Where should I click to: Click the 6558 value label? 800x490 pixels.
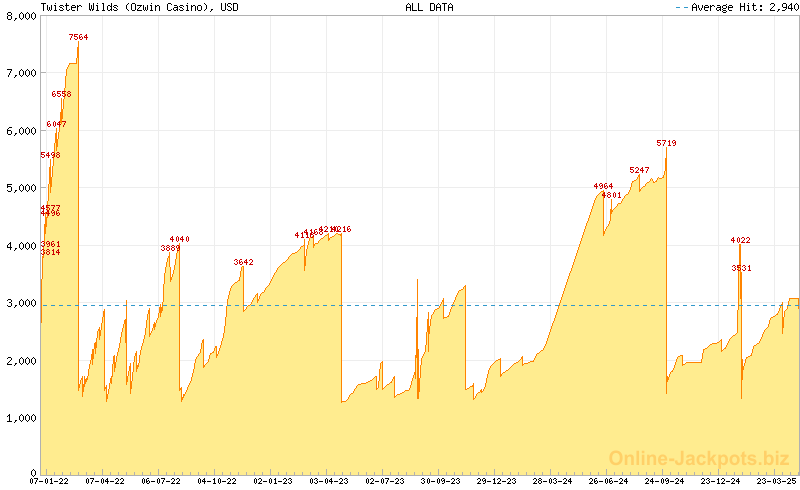[x=61, y=94]
